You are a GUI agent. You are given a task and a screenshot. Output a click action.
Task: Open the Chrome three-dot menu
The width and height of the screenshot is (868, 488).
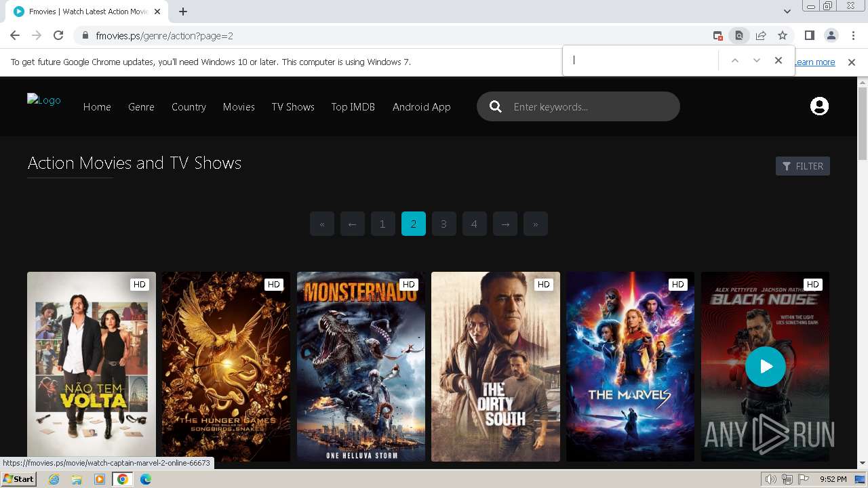[852, 35]
